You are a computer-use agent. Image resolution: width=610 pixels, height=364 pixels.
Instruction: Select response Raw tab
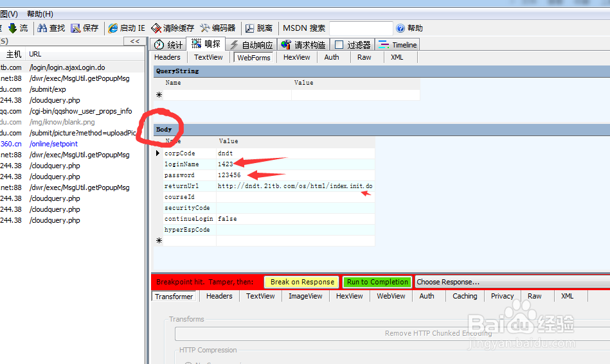tap(535, 296)
